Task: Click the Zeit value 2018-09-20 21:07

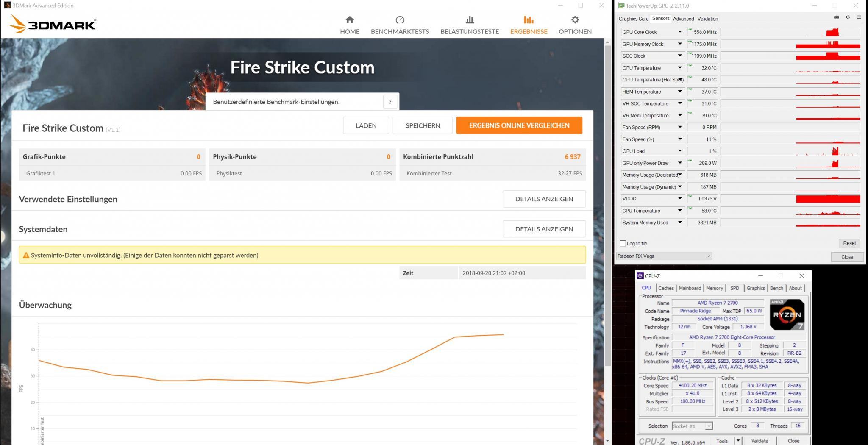Action: click(494, 273)
